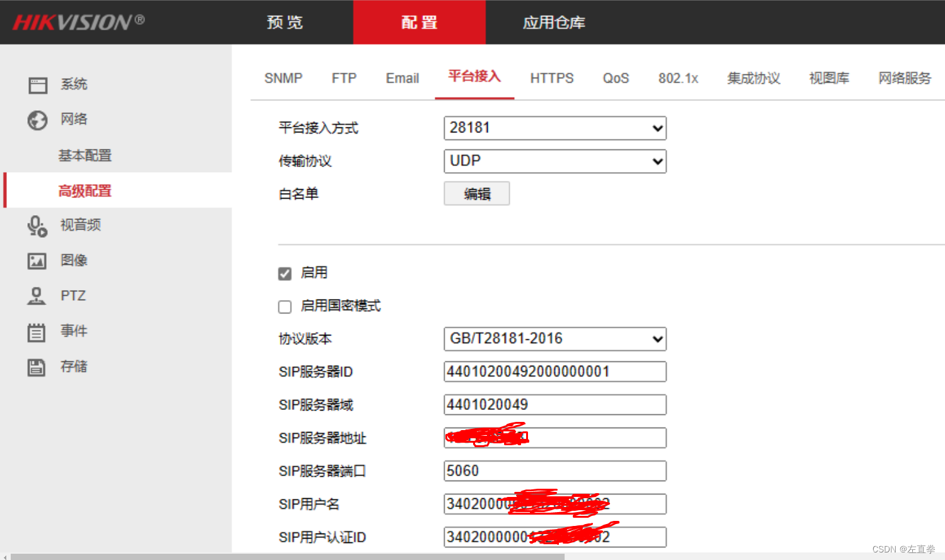The width and height of the screenshot is (945, 560).
Task: Uncheck the 启用 checkbox
Action: click(x=285, y=274)
